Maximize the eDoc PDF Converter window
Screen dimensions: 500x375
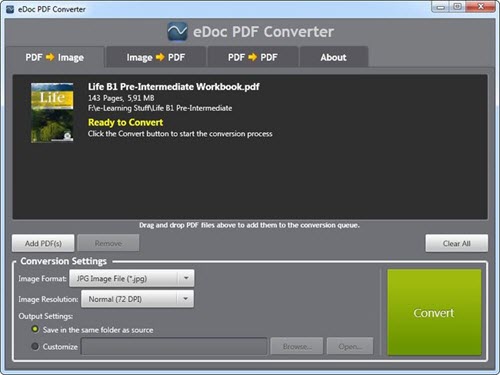[x=457, y=7]
